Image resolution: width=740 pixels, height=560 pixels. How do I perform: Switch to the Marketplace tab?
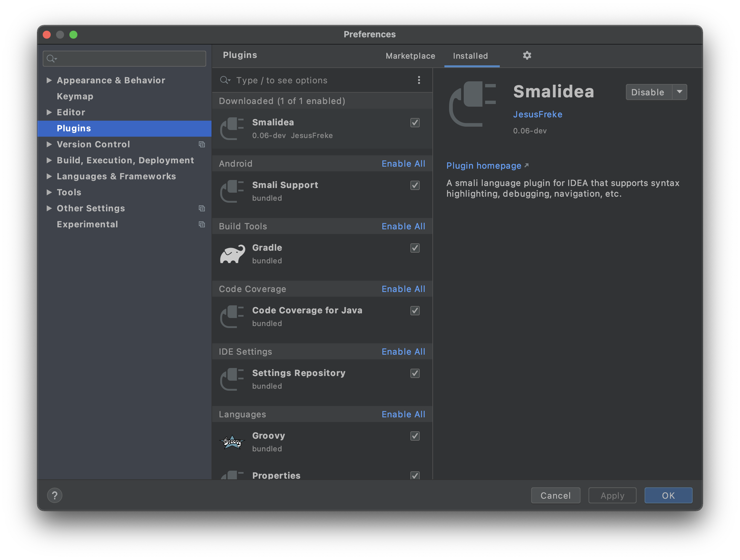coord(411,55)
